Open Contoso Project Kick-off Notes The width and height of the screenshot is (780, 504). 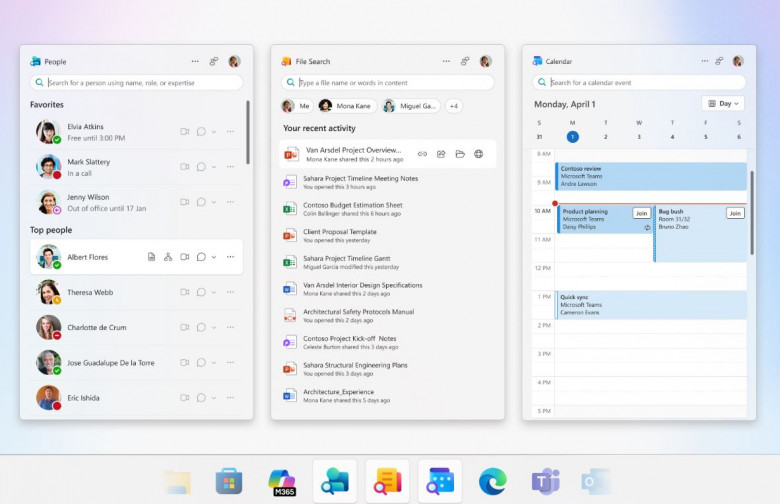click(x=388, y=342)
